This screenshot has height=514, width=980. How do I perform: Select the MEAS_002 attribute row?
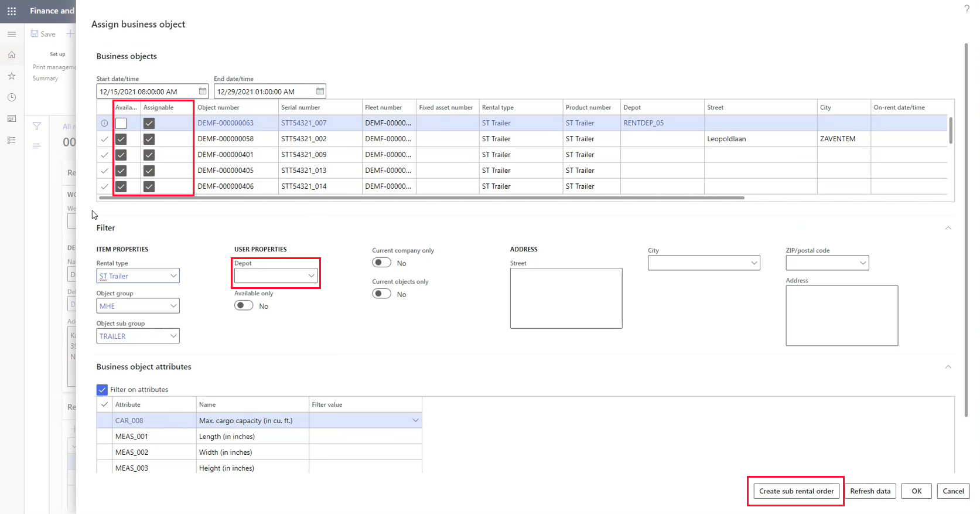click(x=259, y=452)
